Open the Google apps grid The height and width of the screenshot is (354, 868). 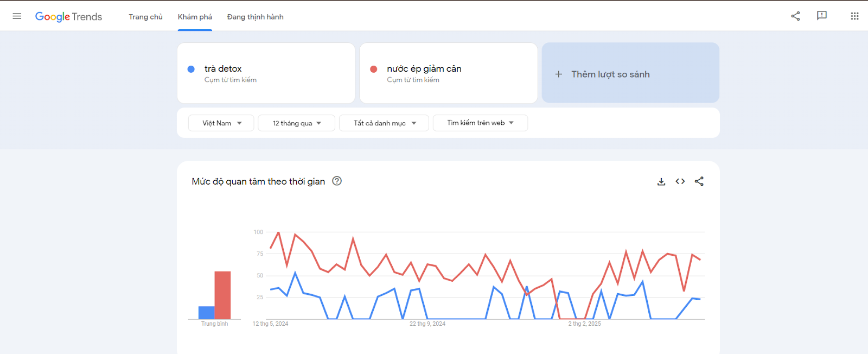pyautogui.click(x=854, y=16)
